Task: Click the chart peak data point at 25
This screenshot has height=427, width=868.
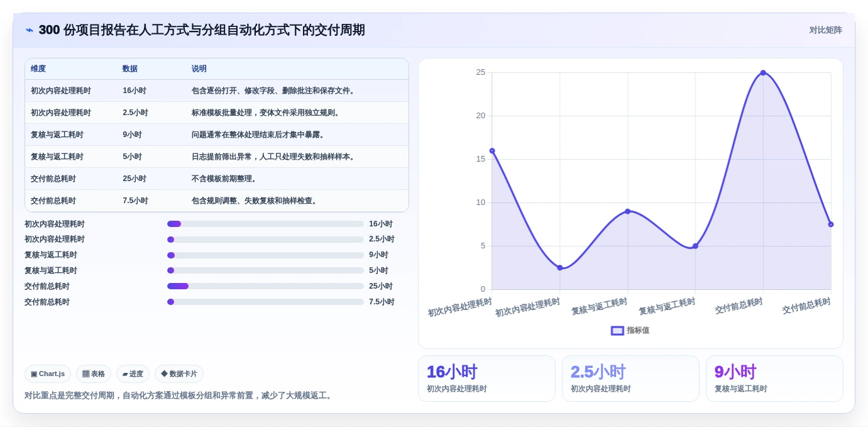Action: 763,73
